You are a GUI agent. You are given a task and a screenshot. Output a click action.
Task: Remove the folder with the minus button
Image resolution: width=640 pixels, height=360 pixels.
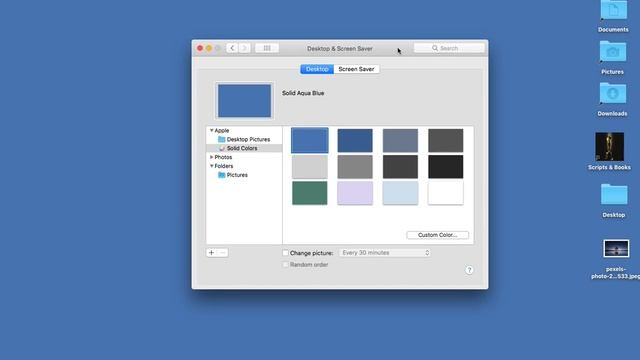223,253
